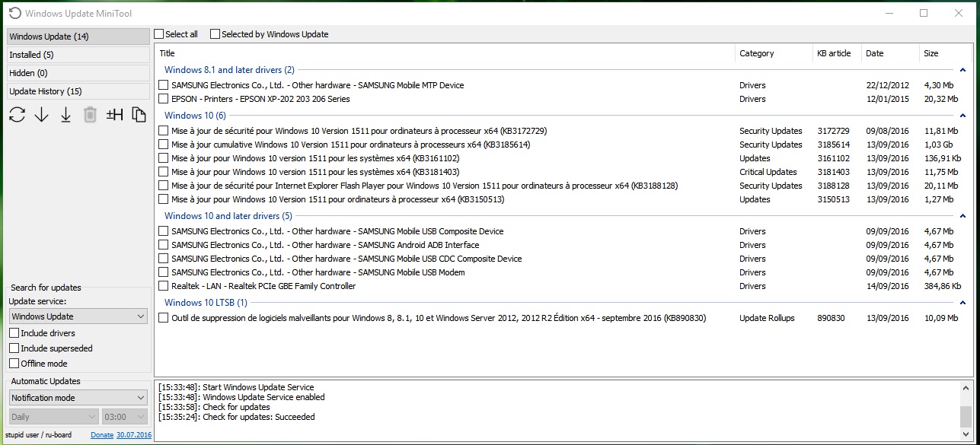The image size is (980, 445).
Task: Click the log panel scrollbar up arrow
Action: point(966,387)
